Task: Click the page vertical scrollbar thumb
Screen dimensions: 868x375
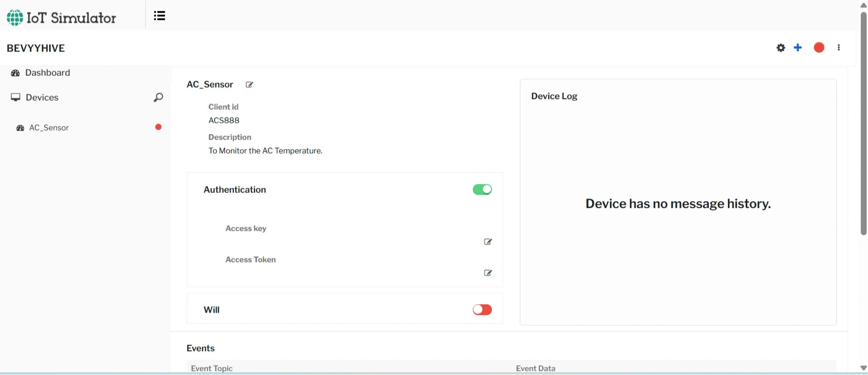Action: (863, 123)
